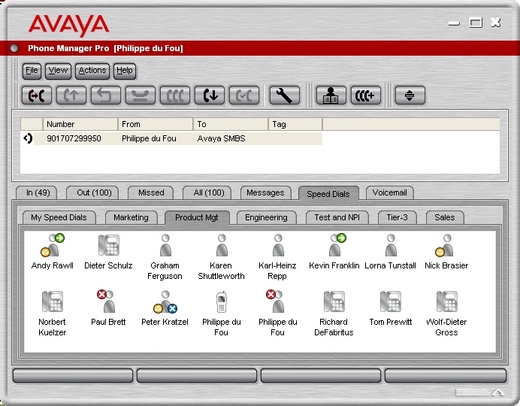
Task: Select Wolf-Dieter Gross desk phone icon
Action: click(x=447, y=301)
